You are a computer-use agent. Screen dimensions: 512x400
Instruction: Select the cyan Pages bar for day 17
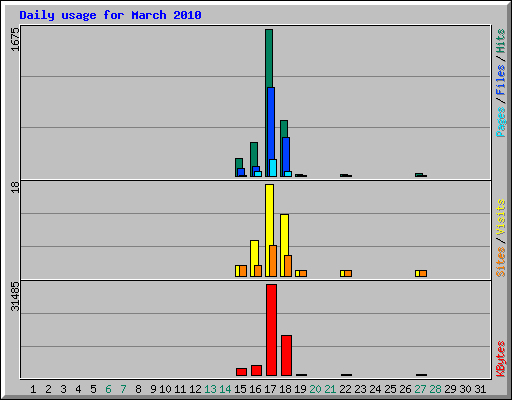click(x=273, y=168)
